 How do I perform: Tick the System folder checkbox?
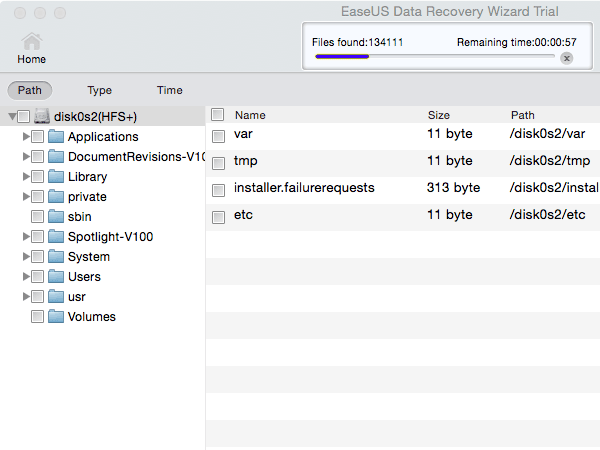[x=37, y=256]
